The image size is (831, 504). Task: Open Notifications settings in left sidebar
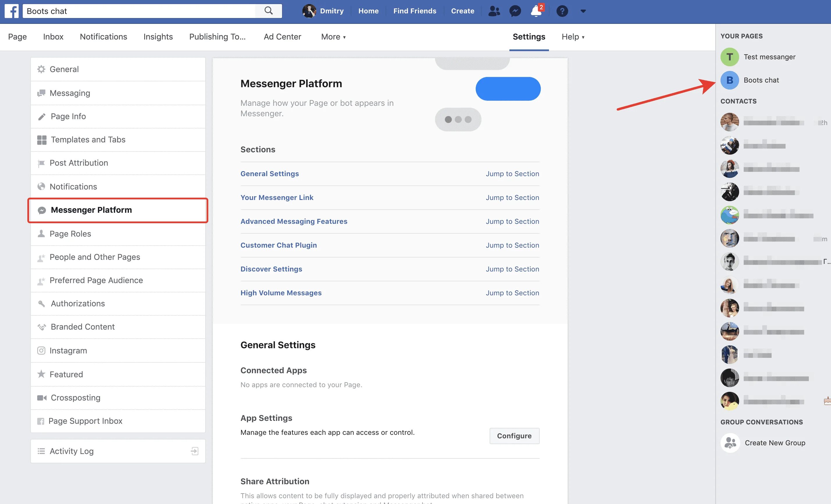tap(118, 186)
